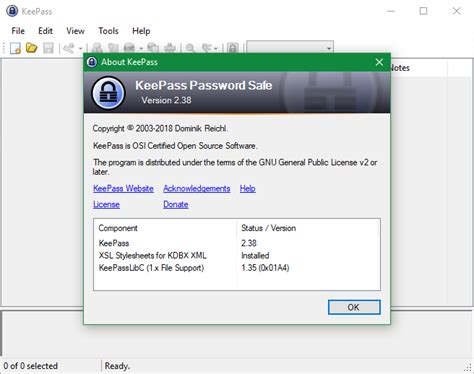Maximize the KeePass main window

[x=423, y=11]
